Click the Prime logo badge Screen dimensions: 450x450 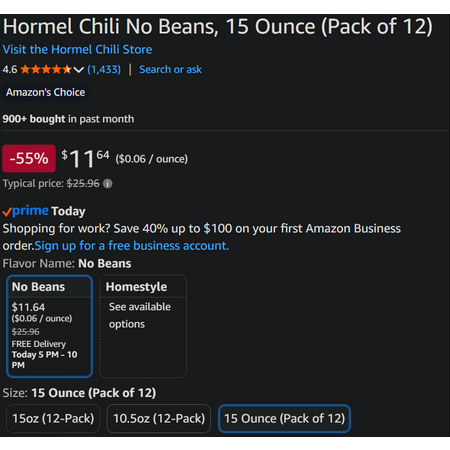point(26,211)
